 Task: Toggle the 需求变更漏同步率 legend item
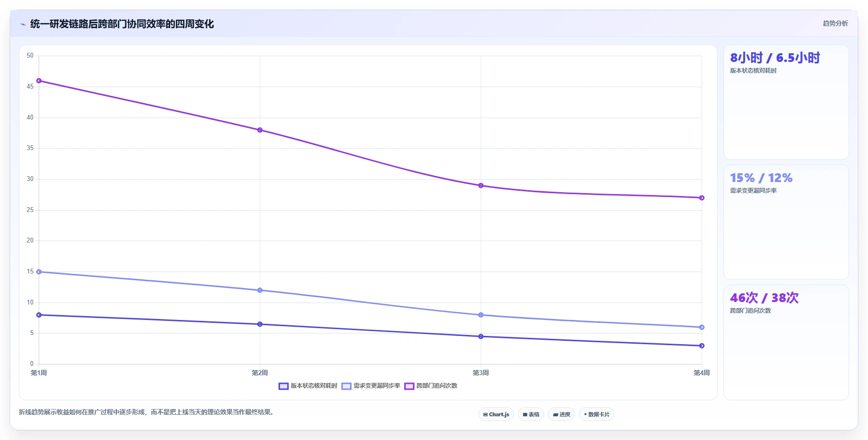coord(371,386)
